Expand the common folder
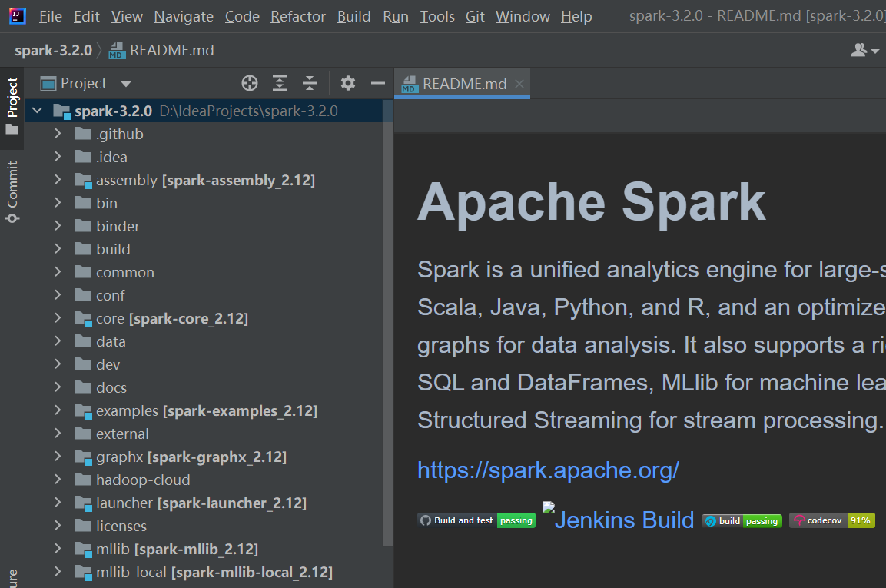 [x=58, y=273]
